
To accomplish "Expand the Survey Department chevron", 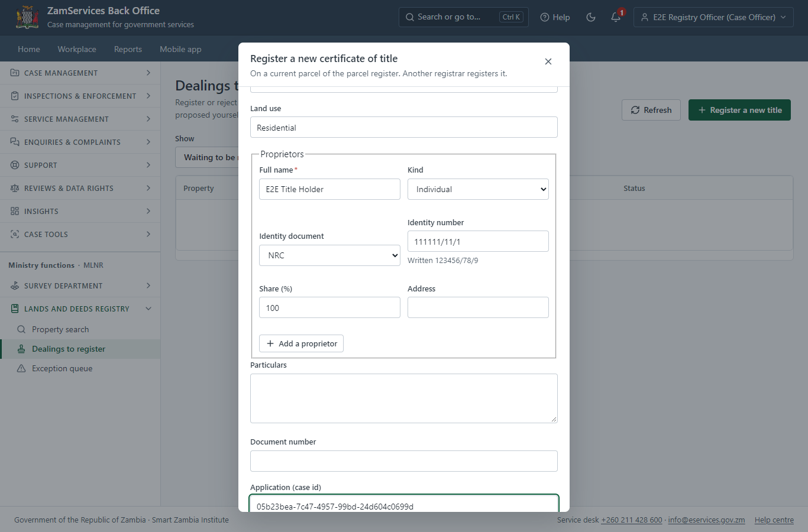I will pyautogui.click(x=148, y=286).
